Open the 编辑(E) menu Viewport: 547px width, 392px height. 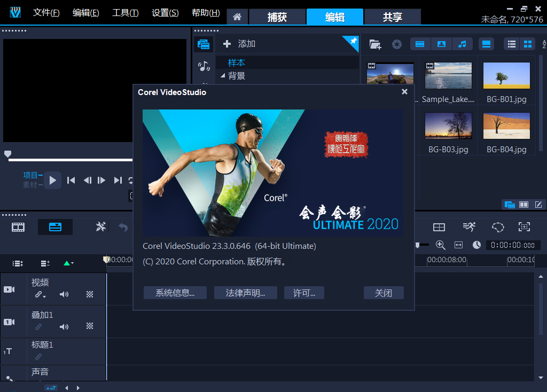[x=86, y=13]
